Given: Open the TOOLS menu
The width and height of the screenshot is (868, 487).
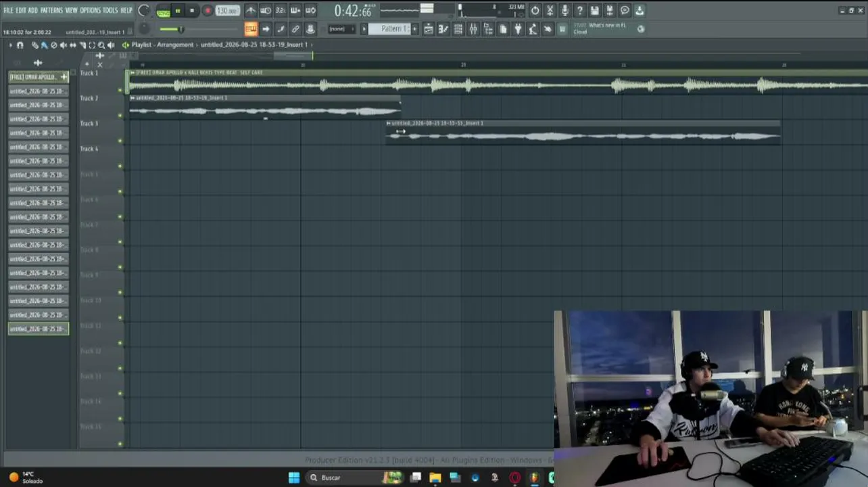Looking at the screenshot, I should (110, 11).
